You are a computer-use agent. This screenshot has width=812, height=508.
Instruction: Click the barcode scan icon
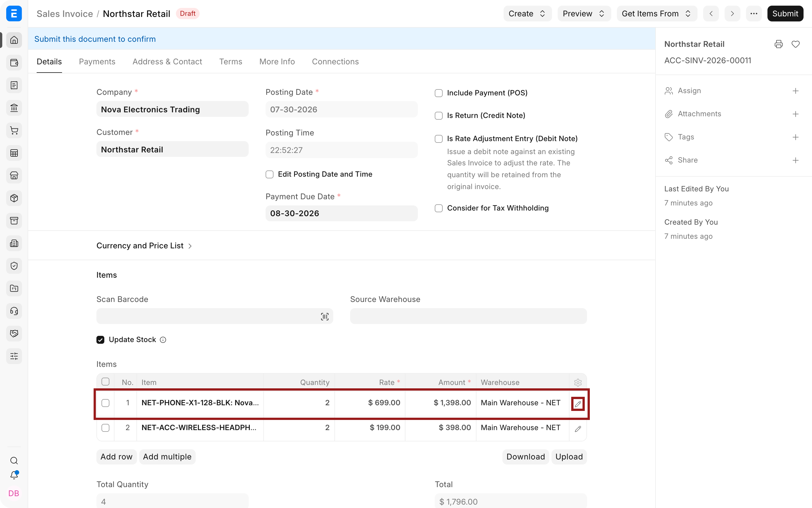click(x=325, y=316)
